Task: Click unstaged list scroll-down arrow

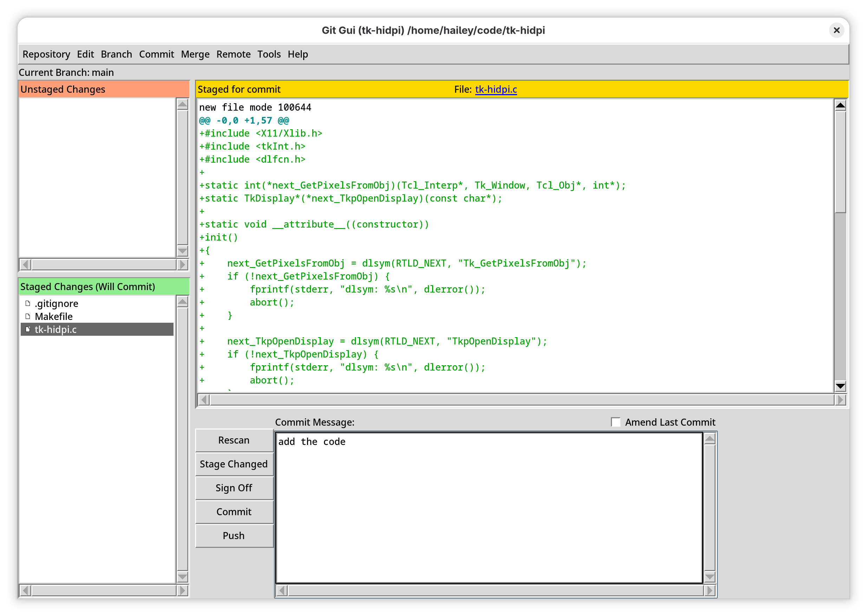Action: click(183, 251)
